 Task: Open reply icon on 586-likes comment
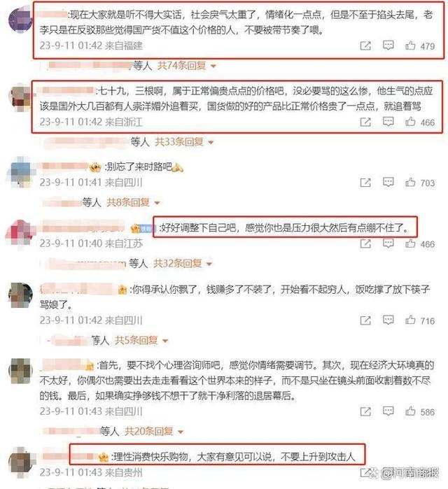pos(388,411)
